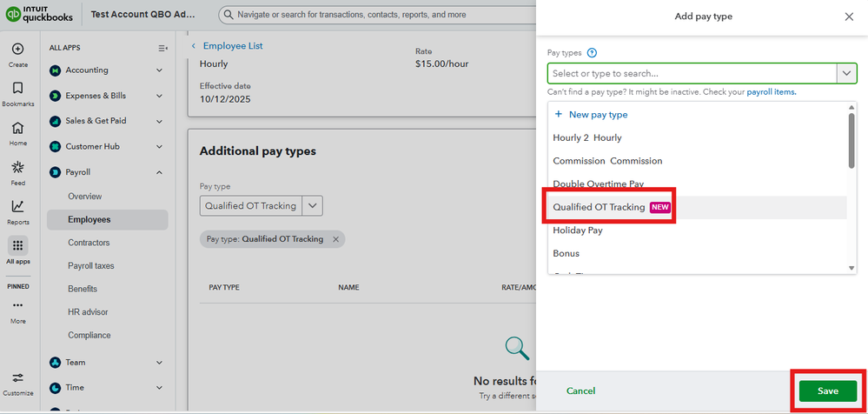Open the Feed icon

pyautogui.click(x=17, y=167)
